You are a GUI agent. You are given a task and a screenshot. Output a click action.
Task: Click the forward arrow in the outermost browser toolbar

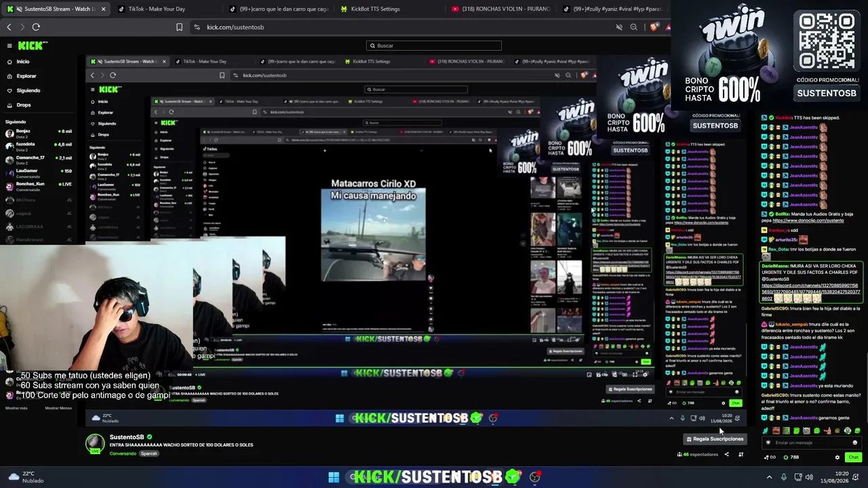tap(22, 27)
